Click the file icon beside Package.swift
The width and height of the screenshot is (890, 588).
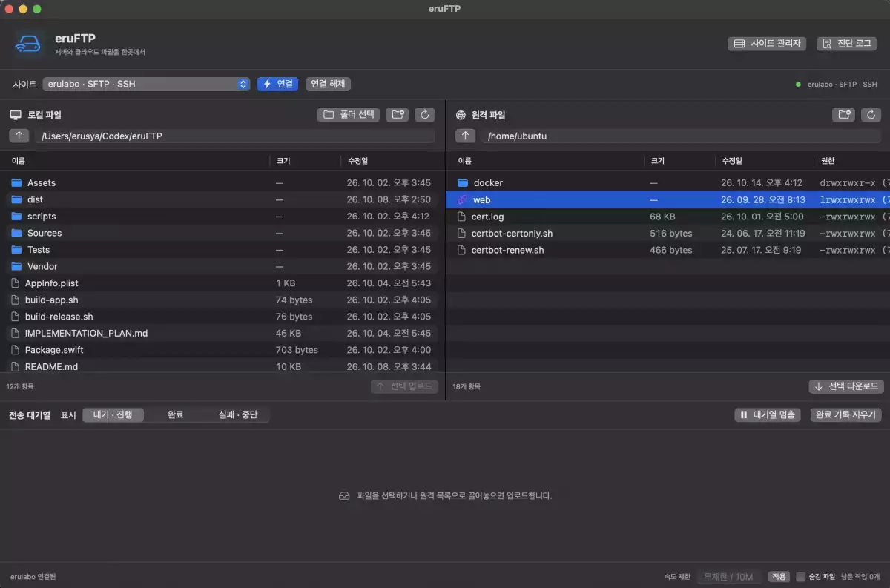tap(16, 350)
